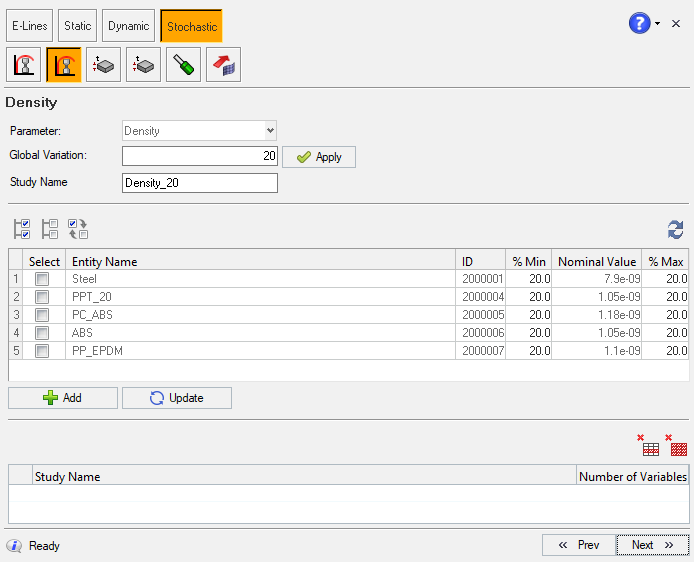This screenshot has height=562, width=694.
Task: Open the E-Lines tab
Action: point(29,25)
